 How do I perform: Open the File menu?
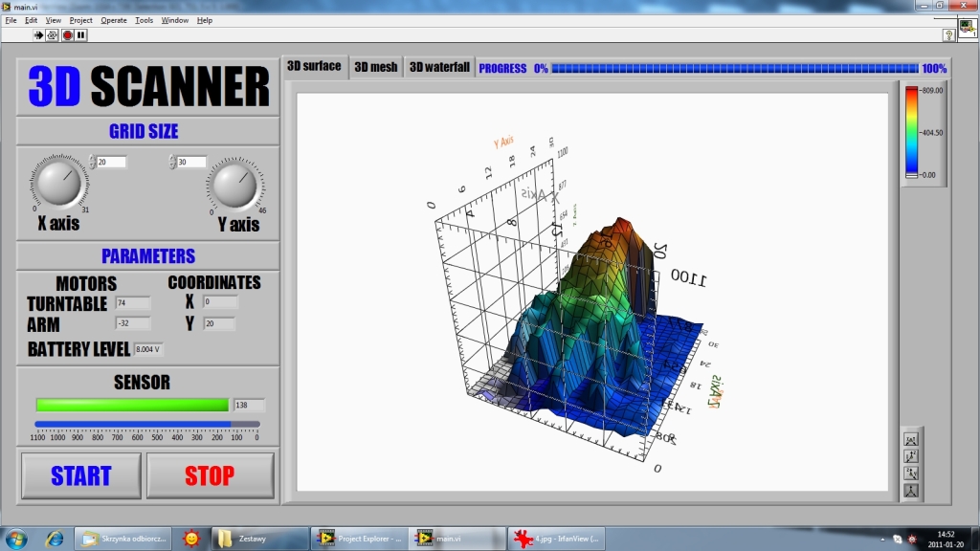coord(11,20)
